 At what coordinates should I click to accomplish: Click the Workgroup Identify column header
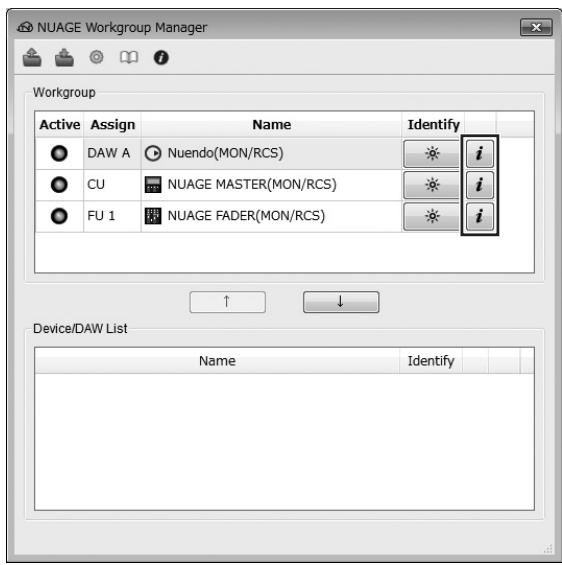433,125
